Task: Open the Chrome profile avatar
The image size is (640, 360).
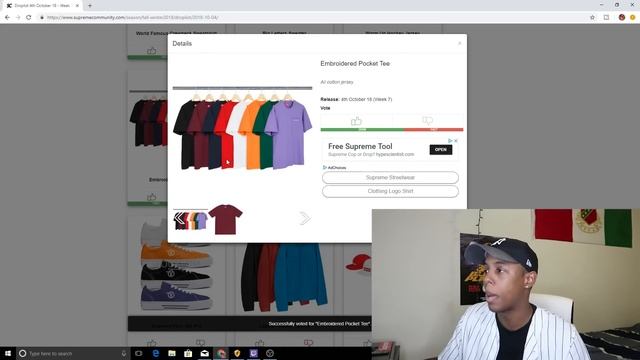Action: (622, 18)
